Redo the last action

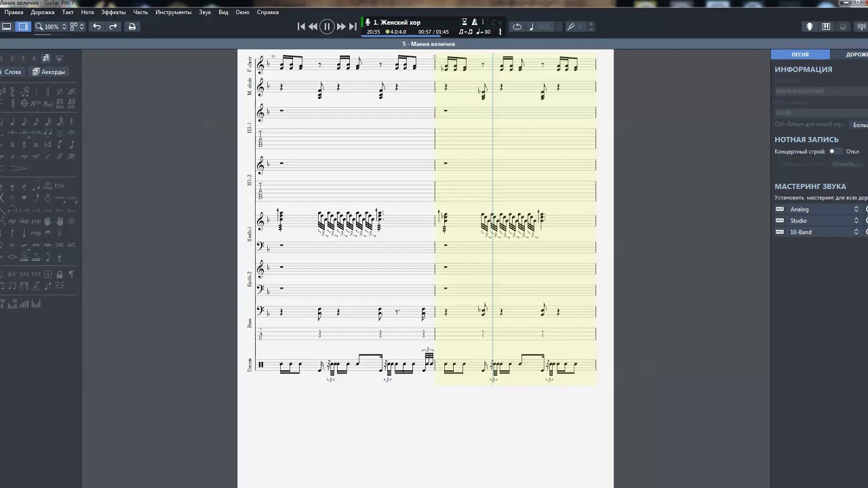point(113,26)
